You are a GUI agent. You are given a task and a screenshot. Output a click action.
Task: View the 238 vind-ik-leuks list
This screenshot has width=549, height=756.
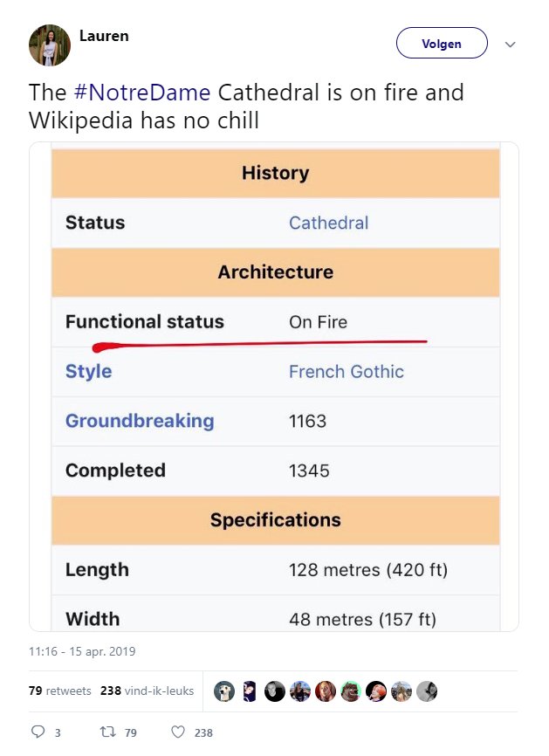click(x=147, y=691)
